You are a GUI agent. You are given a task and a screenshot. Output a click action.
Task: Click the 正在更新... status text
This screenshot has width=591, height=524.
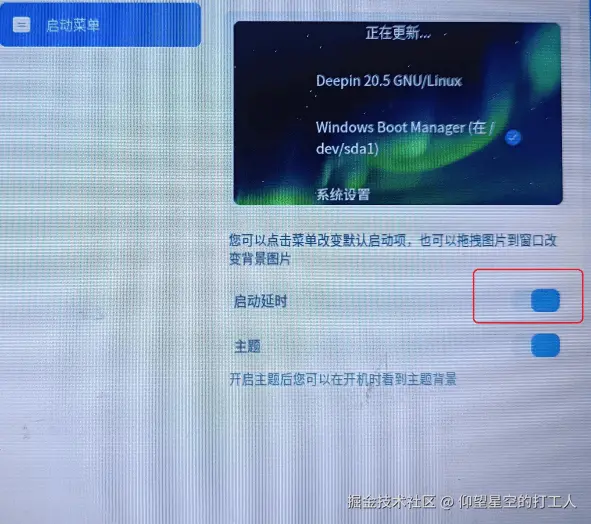tap(398, 33)
